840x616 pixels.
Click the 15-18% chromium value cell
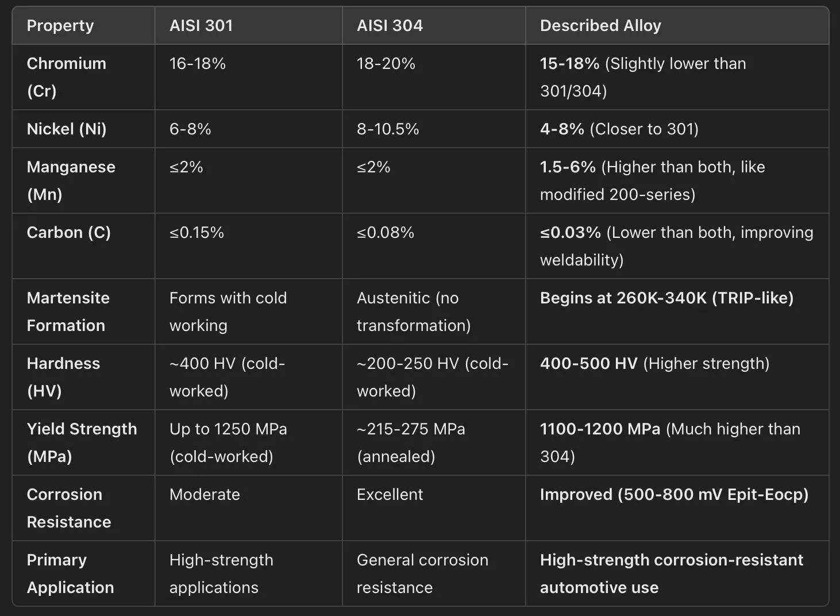click(x=677, y=77)
